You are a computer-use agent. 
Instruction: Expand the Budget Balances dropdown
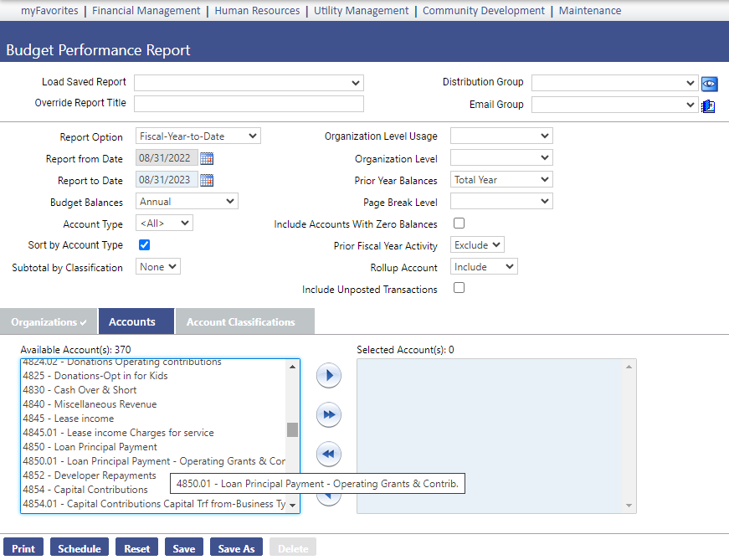[x=187, y=202]
